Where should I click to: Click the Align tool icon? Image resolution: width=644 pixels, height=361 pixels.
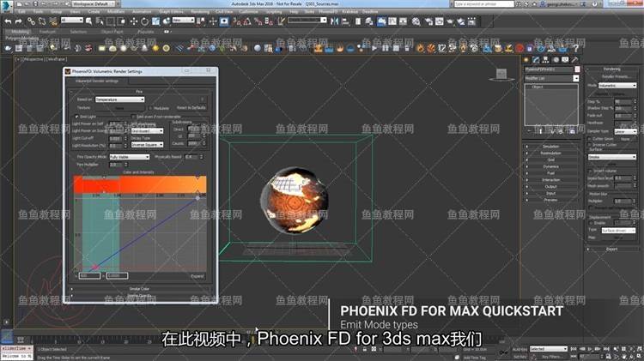point(345,21)
